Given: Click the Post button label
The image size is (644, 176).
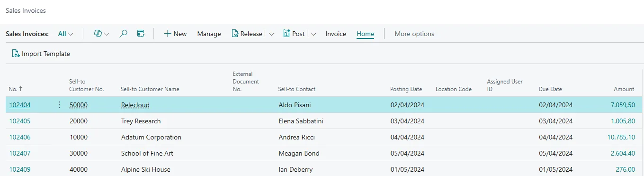Looking at the screenshot, I should click(x=298, y=34).
